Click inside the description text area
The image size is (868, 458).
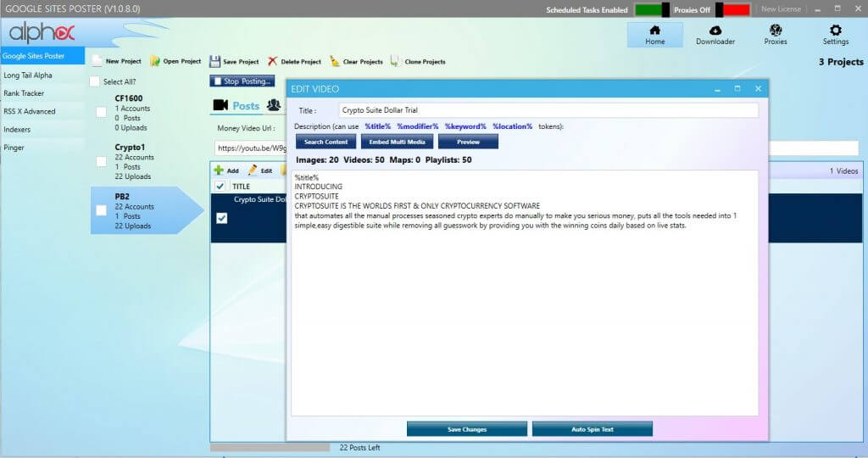tap(524, 293)
